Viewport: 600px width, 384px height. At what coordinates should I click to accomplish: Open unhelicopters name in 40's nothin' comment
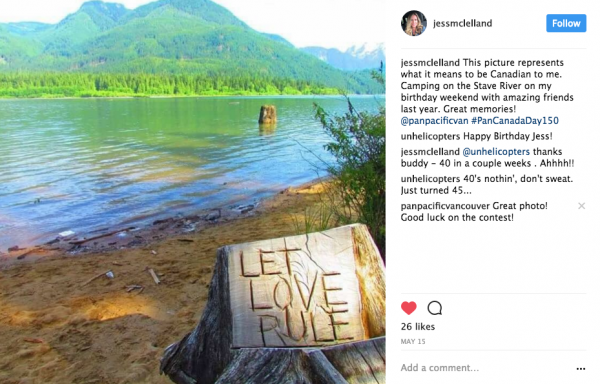coord(430,179)
